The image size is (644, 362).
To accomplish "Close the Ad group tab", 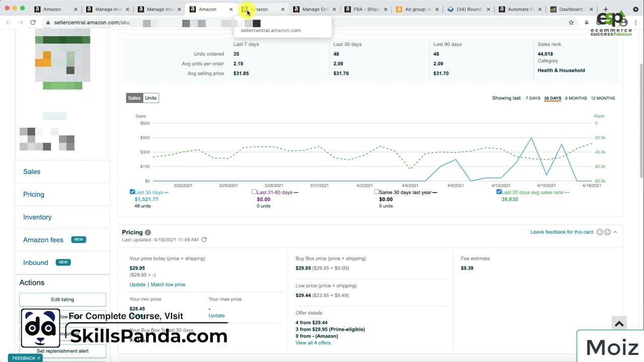I will [437, 9].
